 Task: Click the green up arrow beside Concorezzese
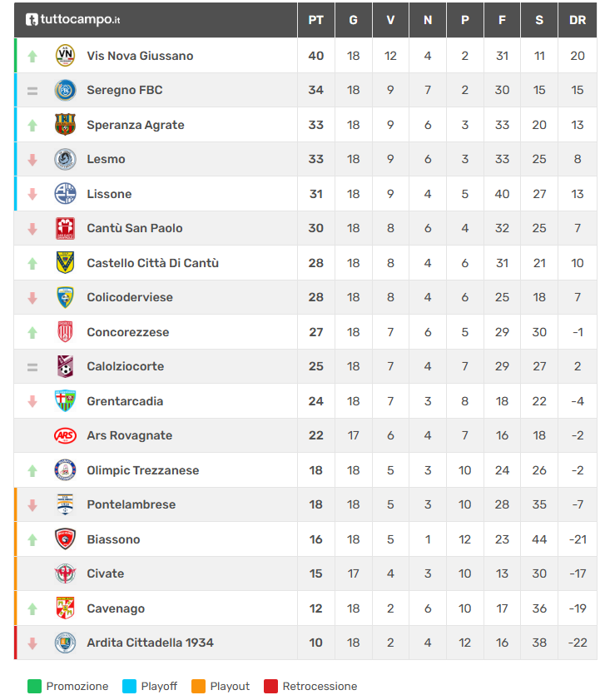(32, 332)
